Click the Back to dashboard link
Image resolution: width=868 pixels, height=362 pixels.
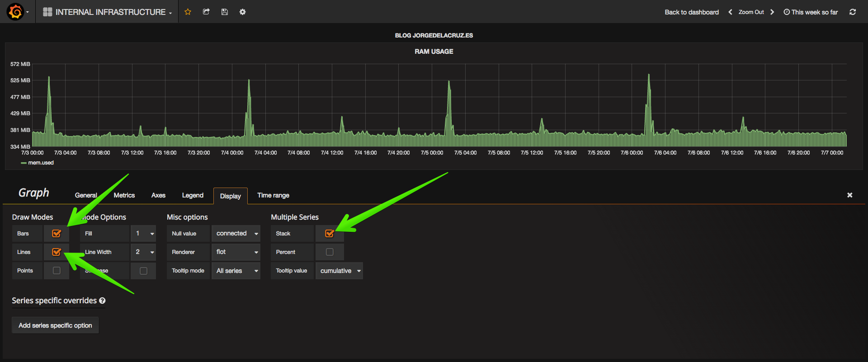tap(692, 12)
